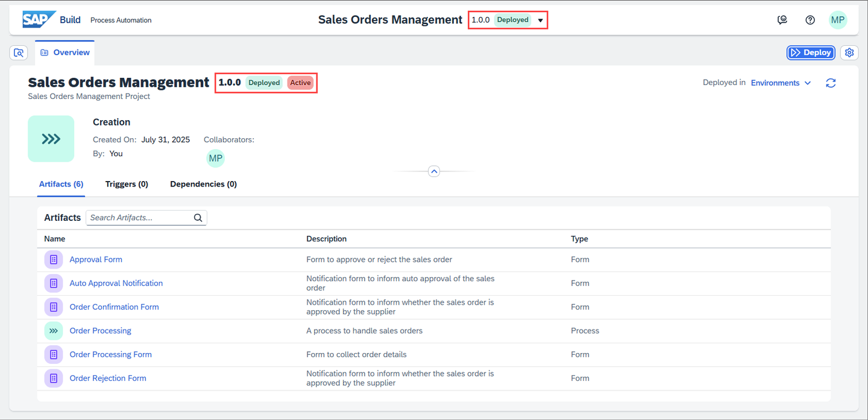
Task: Open the version 1.0.0 dropdown arrow in header
Action: (541, 21)
